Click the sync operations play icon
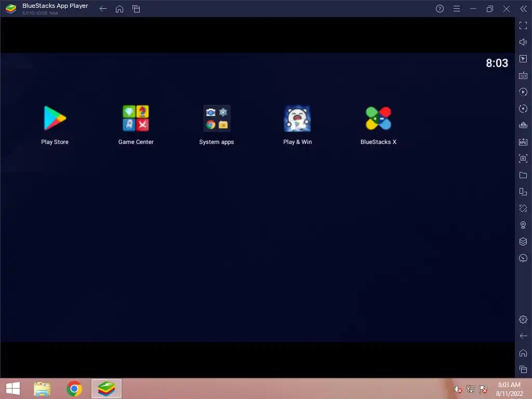Image resolution: width=532 pixels, height=399 pixels. click(523, 92)
